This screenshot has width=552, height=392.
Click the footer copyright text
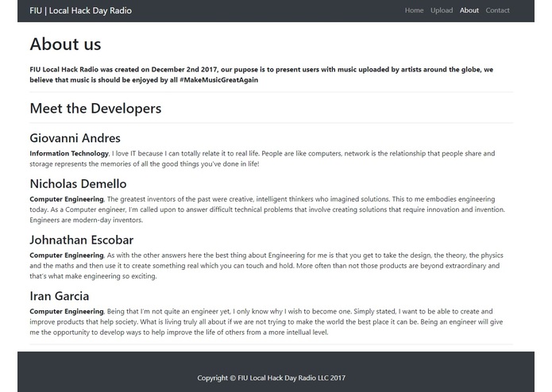coord(271,378)
